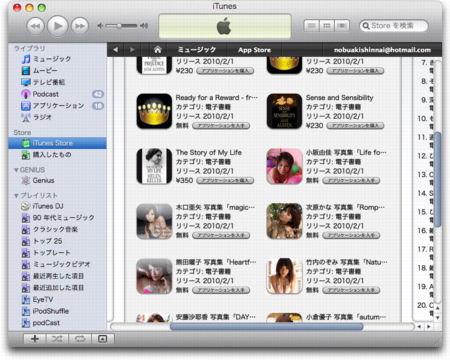Viewport: 450px width, 360px height.
Task: Open Sense and Sensibility book cover
Action: pos(284,111)
